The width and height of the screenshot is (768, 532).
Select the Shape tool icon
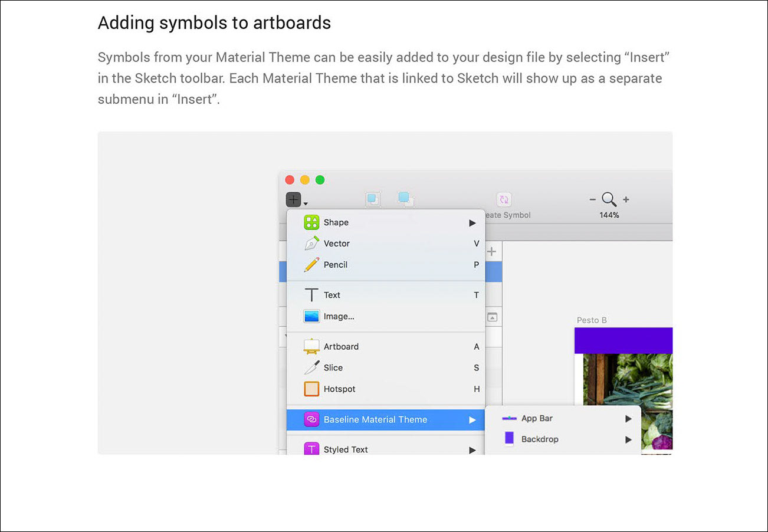point(311,222)
